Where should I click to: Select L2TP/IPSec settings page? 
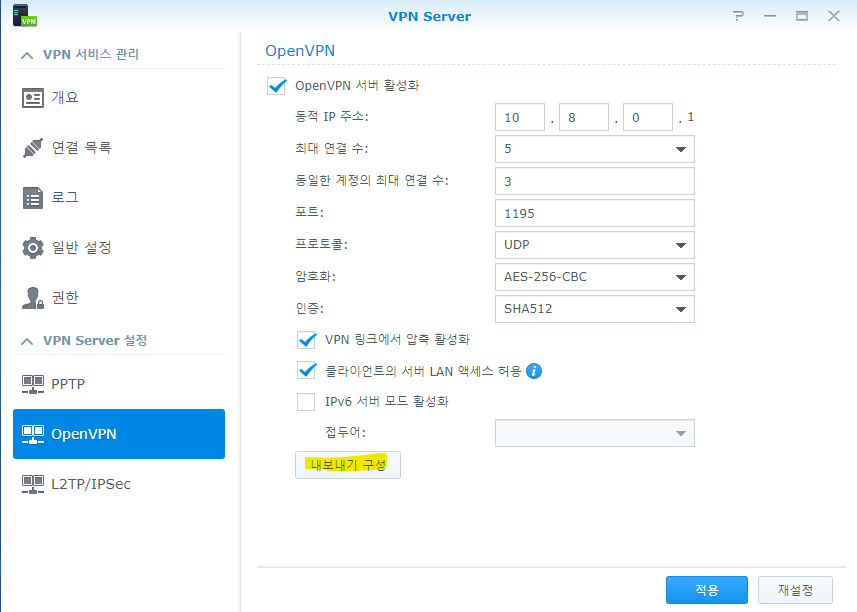(x=119, y=484)
